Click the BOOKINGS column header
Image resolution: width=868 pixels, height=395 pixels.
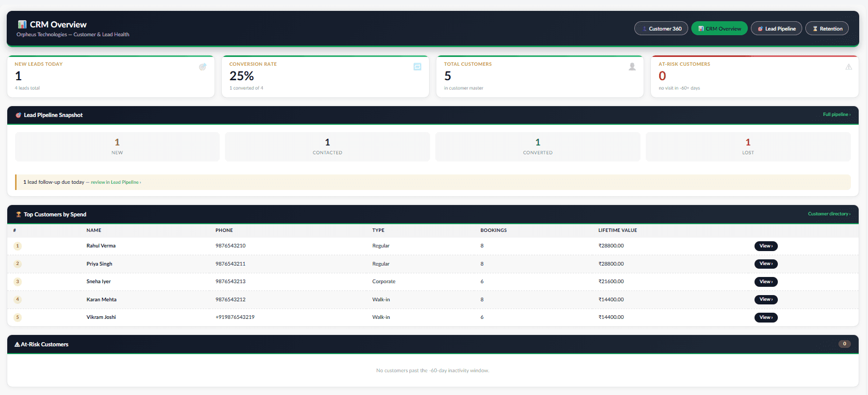point(494,230)
